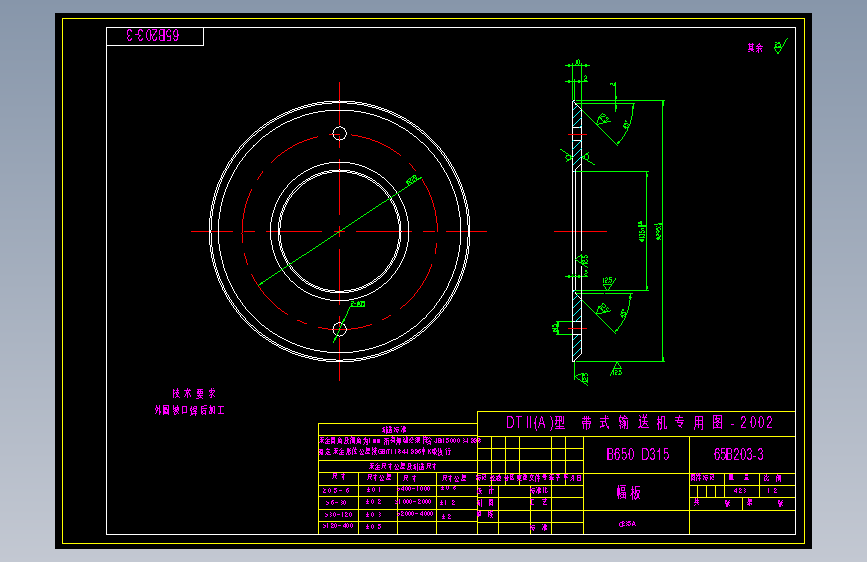Select the >0.5-6 size range cell
Screen dimensions: 867x562
click(336, 491)
